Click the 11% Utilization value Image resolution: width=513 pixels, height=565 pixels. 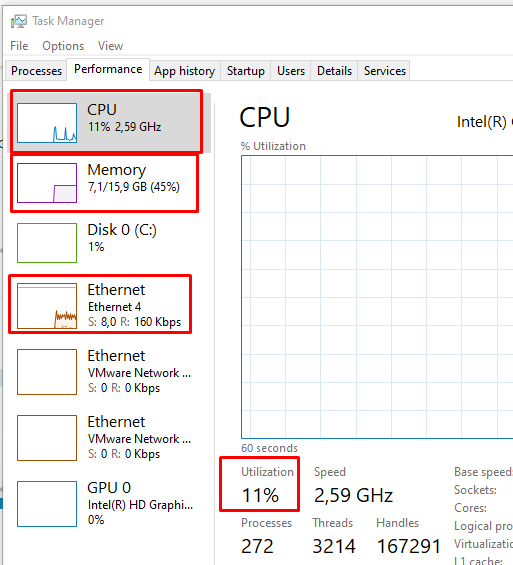pyautogui.click(x=260, y=495)
